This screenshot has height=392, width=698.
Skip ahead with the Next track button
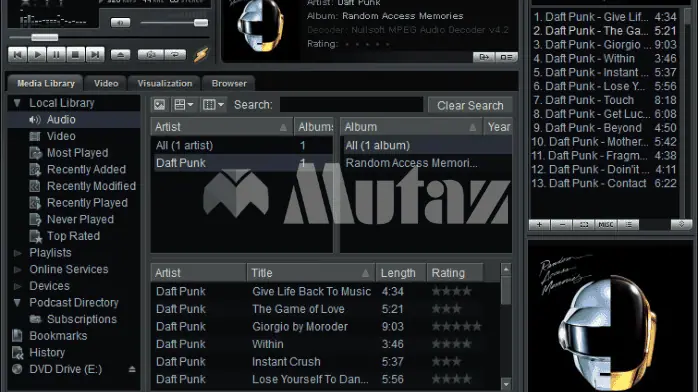(94, 55)
